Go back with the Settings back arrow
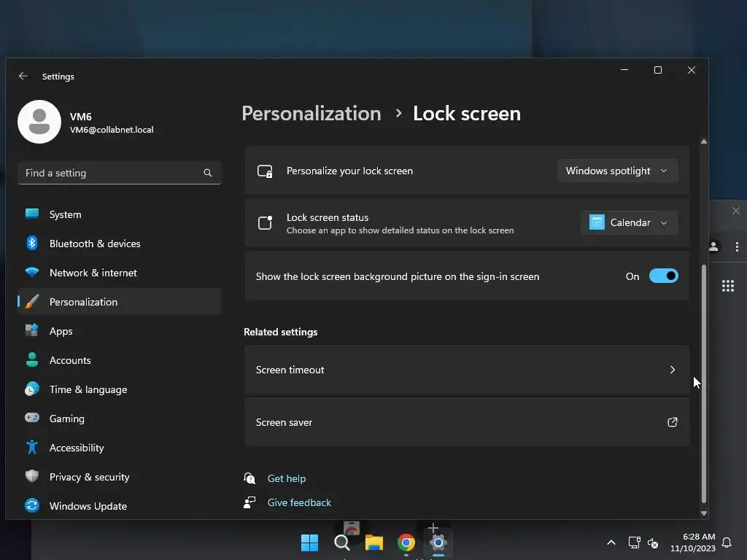The width and height of the screenshot is (747, 560). (x=23, y=76)
